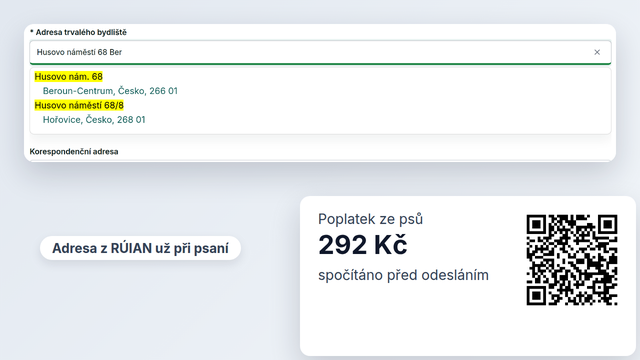Click the payment QR code
This screenshot has width=640, height=360.
point(572,260)
